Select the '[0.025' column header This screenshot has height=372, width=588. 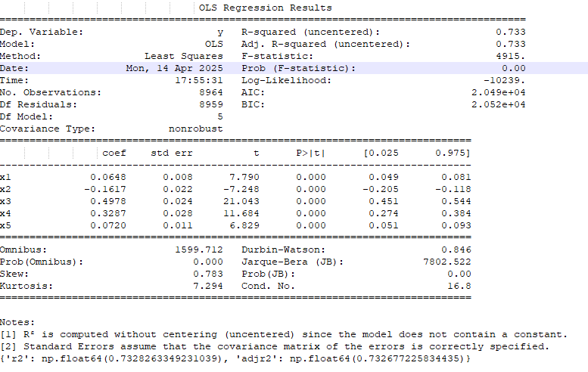pos(381,153)
